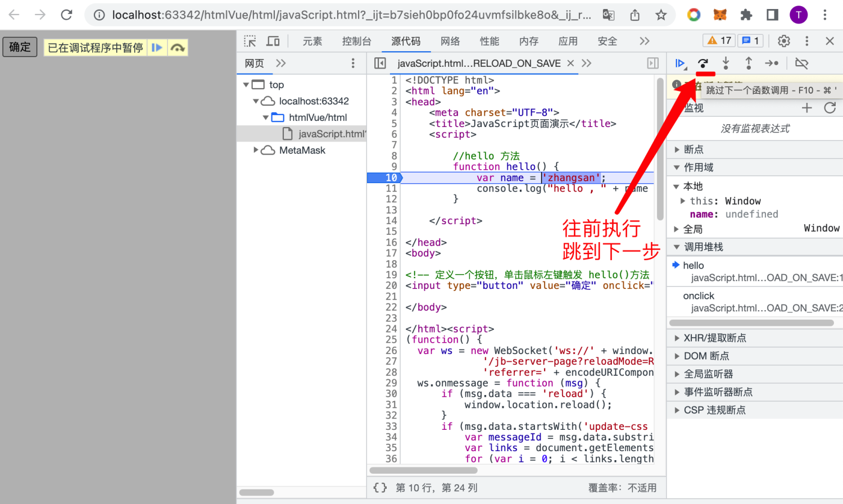Collapse the htmlVue/html folder

pyautogui.click(x=265, y=117)
